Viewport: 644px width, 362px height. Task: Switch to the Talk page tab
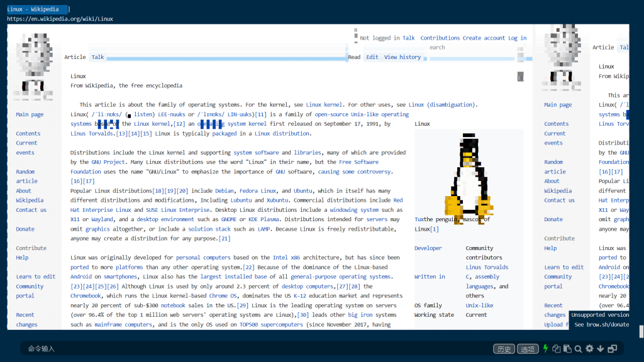coord(97,57)
